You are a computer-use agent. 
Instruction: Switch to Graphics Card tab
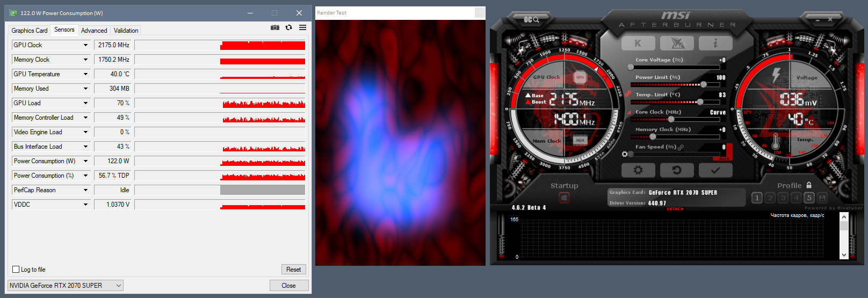tap(30, 31)
